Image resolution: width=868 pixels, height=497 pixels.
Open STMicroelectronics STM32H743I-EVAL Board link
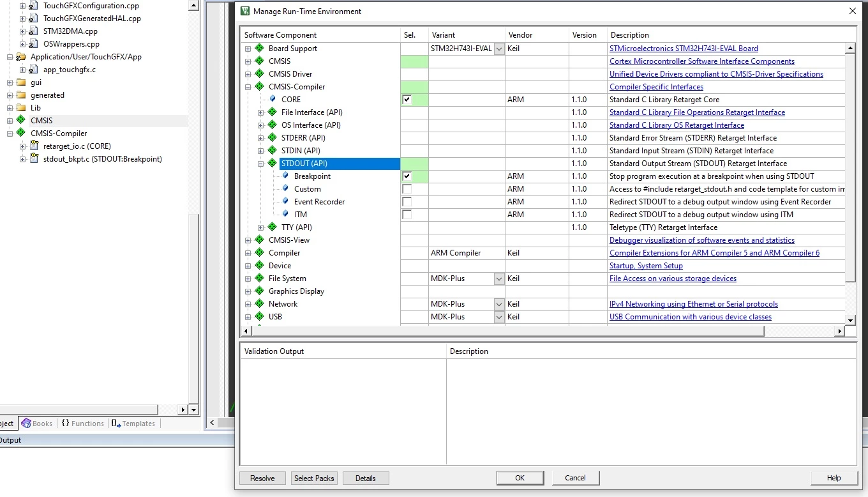(684, 48)
